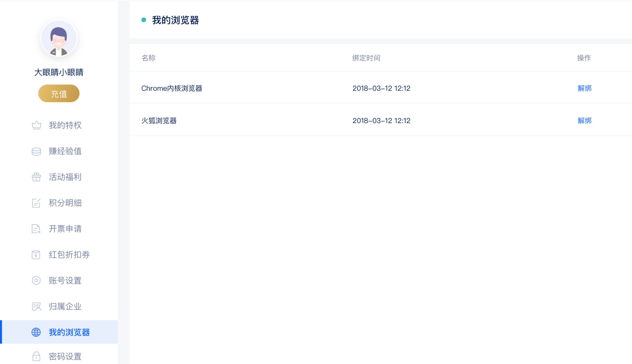Click the gift box icon for 活动福利

coord(36,177)
